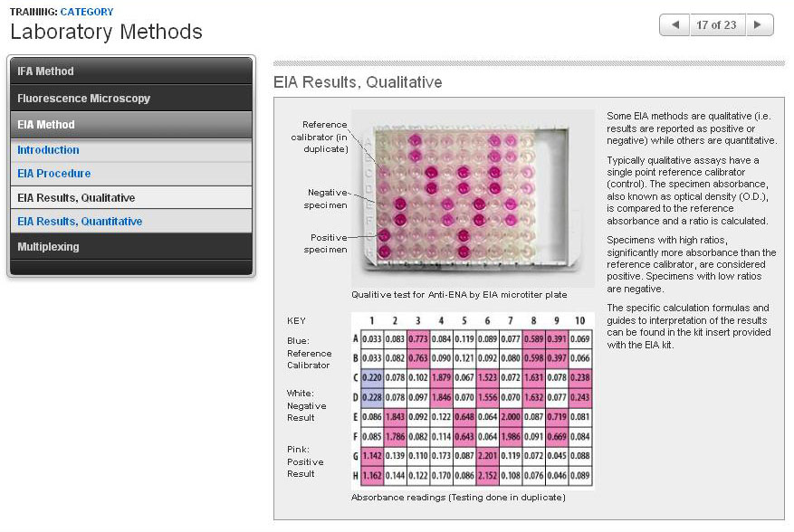Select blue calibrator cell 0.220
This screenshot has height=532, width=794.
click(x=372, y=375)
